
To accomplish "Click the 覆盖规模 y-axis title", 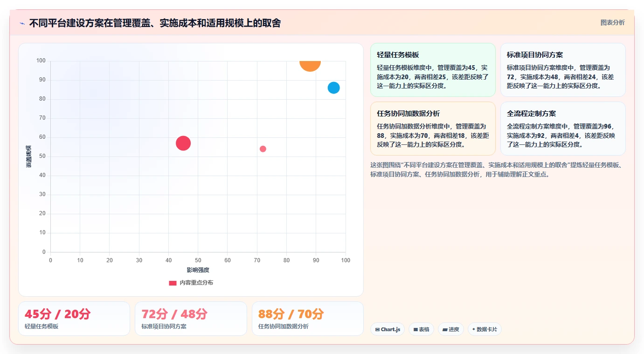I will coord(28,157).
